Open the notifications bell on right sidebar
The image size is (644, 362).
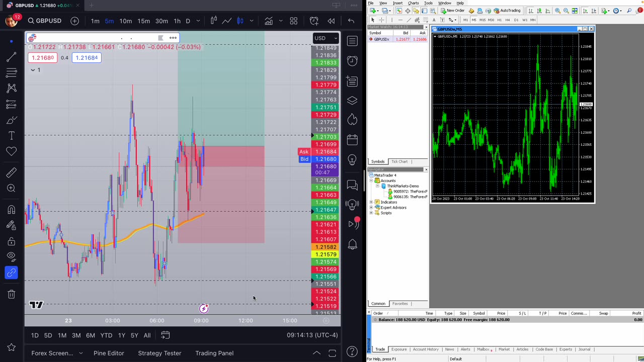(x=352, y=244)
